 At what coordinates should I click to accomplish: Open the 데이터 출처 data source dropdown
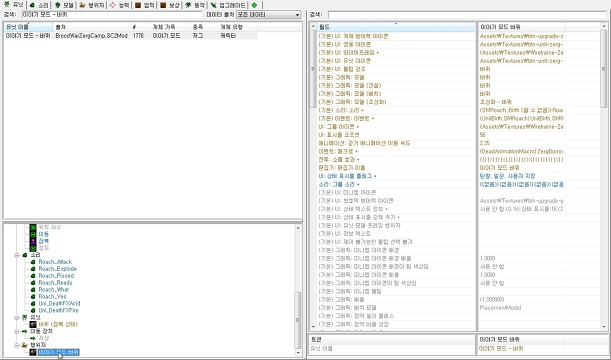point(268,15)
